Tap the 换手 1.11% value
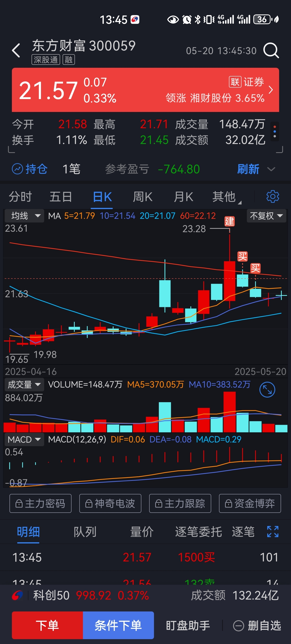The image size is (291, 644). 71,140
